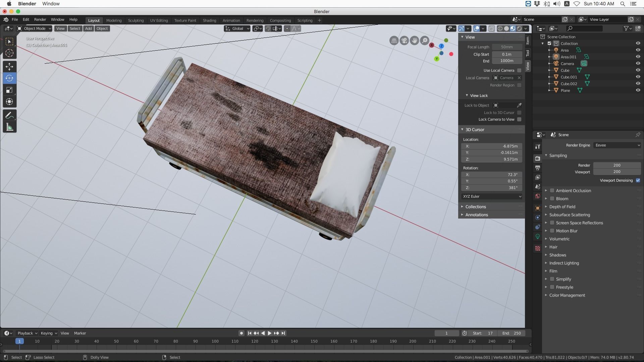This screenshot has width=644, height=362.
Task: Select the Select Box tool
Action: 9,42
